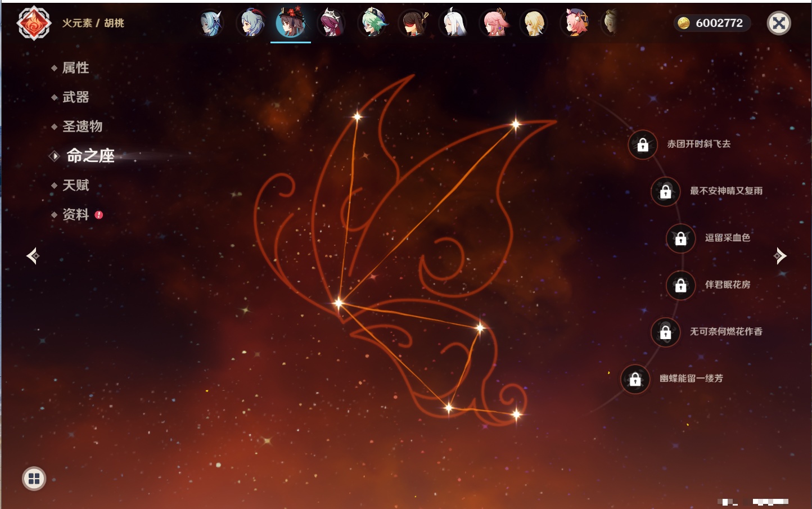Image resolution: width=812 pixels, height=509 pixels.
Task: Switch to Rosaria's dark-red-haired avatar
Action: coord(332,23)
